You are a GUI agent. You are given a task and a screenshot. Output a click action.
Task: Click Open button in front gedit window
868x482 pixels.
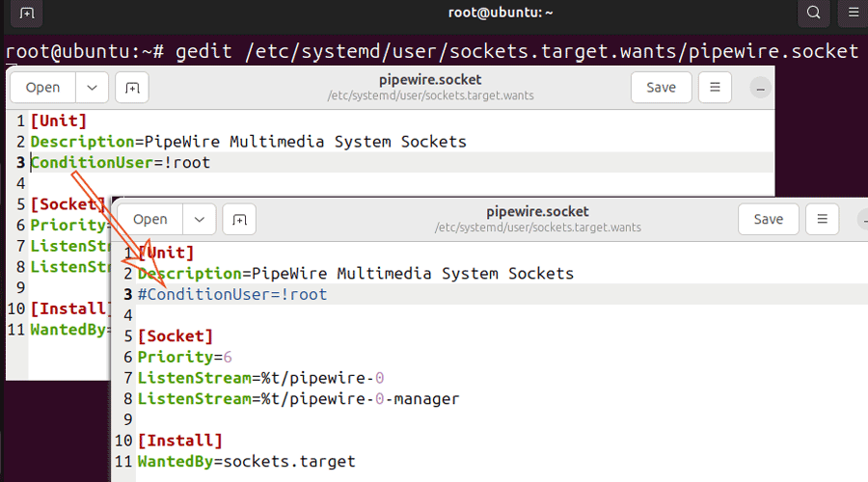point(150,219)
